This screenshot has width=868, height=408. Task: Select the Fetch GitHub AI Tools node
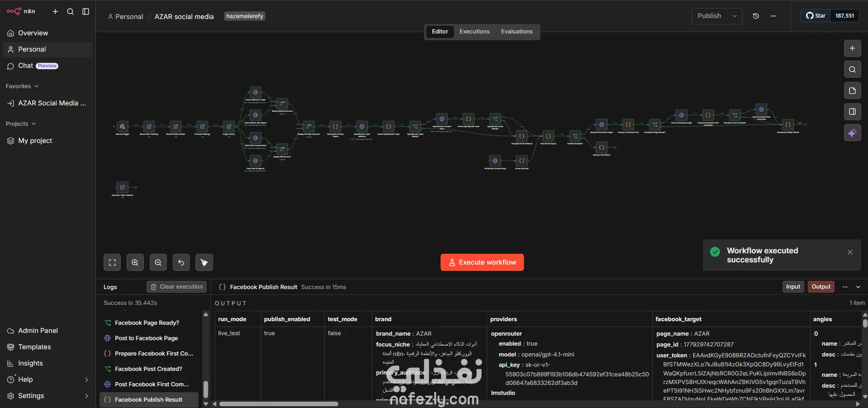coord(256,92)
